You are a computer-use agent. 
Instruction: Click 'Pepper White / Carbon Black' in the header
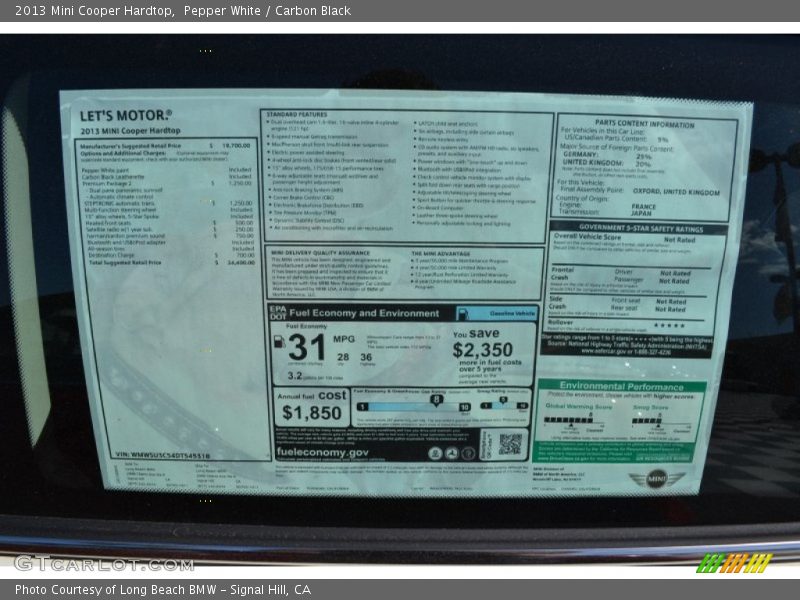point(267,11)
